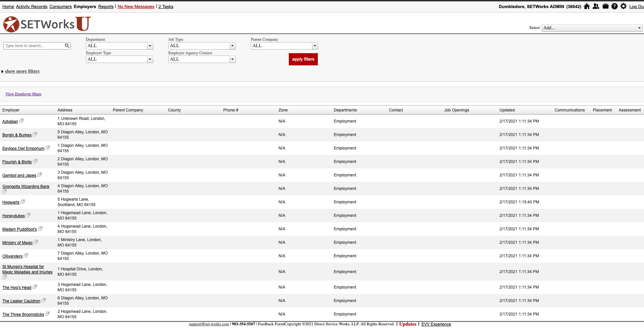
Task: Click the Updated column header
Action: pyautogui.click(x=507, y=110)
